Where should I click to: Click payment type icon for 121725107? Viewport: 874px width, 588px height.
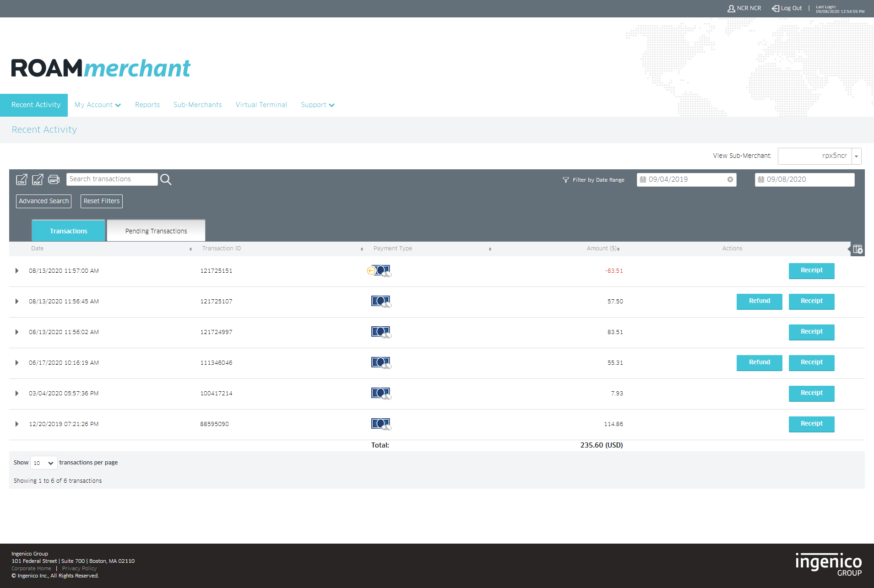coord(381,302)
